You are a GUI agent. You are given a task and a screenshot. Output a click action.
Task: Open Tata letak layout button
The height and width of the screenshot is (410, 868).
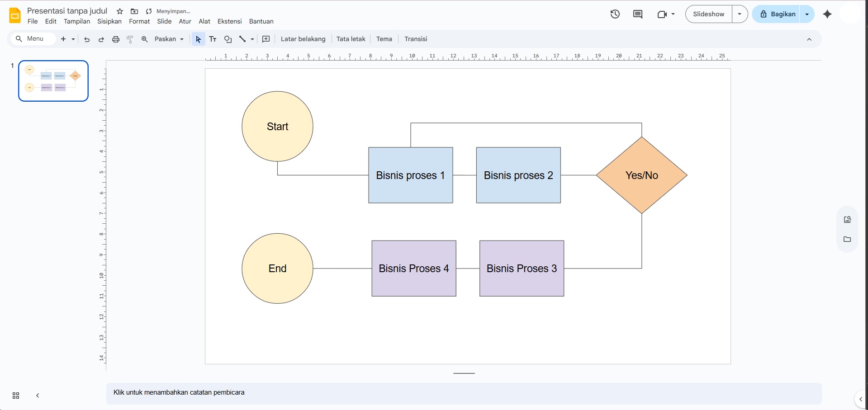tap(351, 39)
